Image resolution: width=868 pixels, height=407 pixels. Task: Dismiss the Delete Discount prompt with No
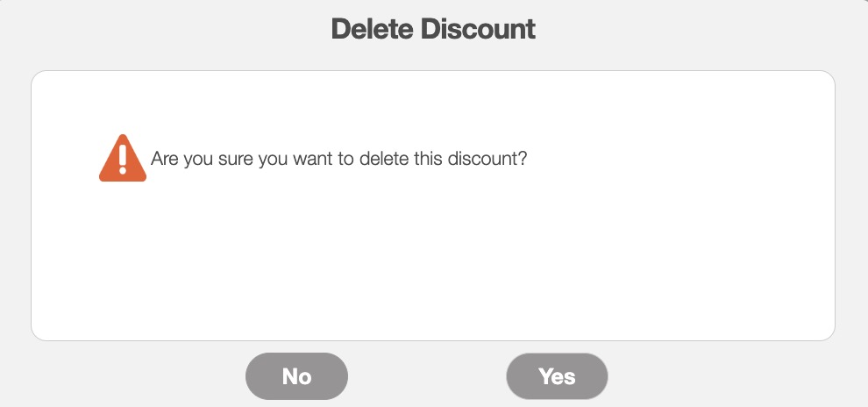296,376
